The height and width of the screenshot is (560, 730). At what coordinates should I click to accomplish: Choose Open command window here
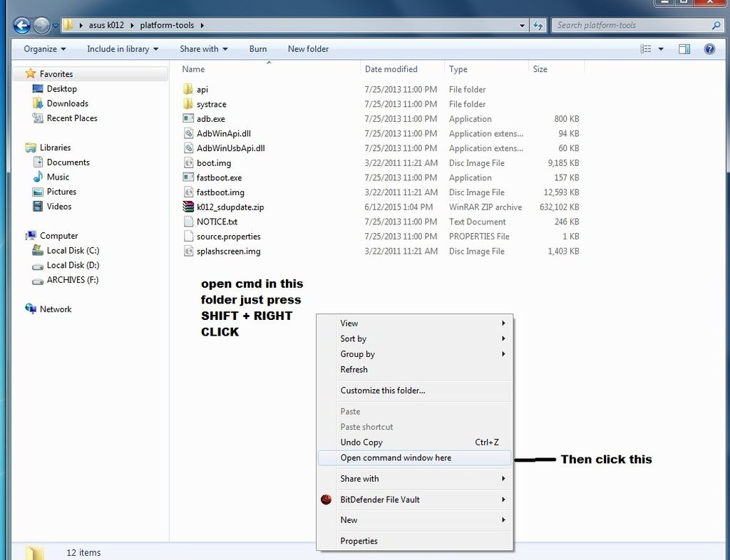(x=396, y=458)
